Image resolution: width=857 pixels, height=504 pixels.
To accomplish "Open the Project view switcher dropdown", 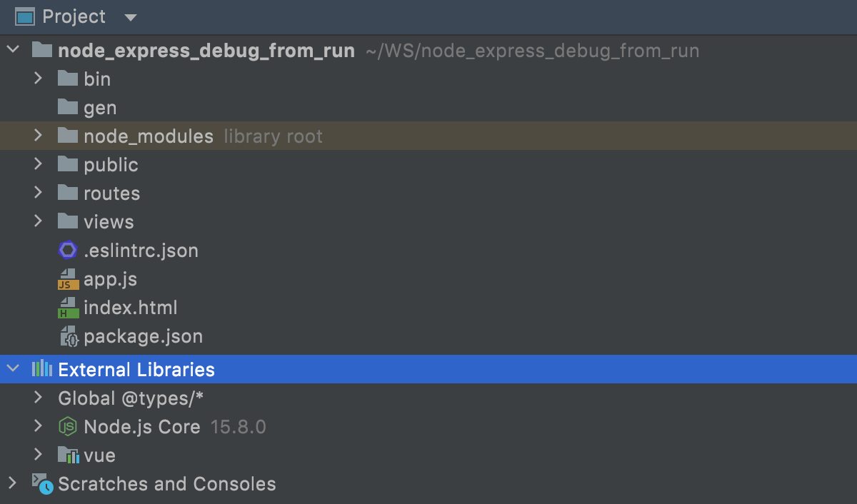I will [131, 16].
